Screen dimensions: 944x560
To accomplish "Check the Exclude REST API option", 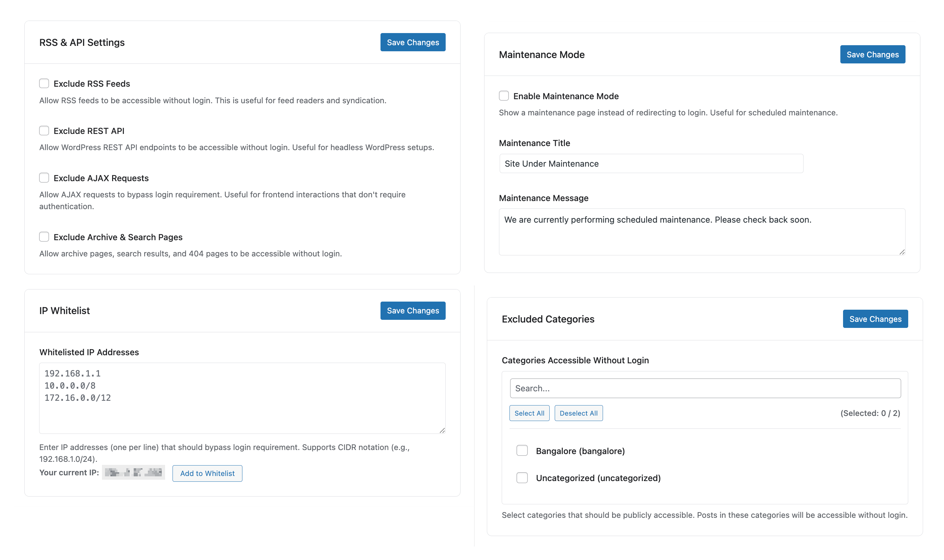I will click(44, 131).
